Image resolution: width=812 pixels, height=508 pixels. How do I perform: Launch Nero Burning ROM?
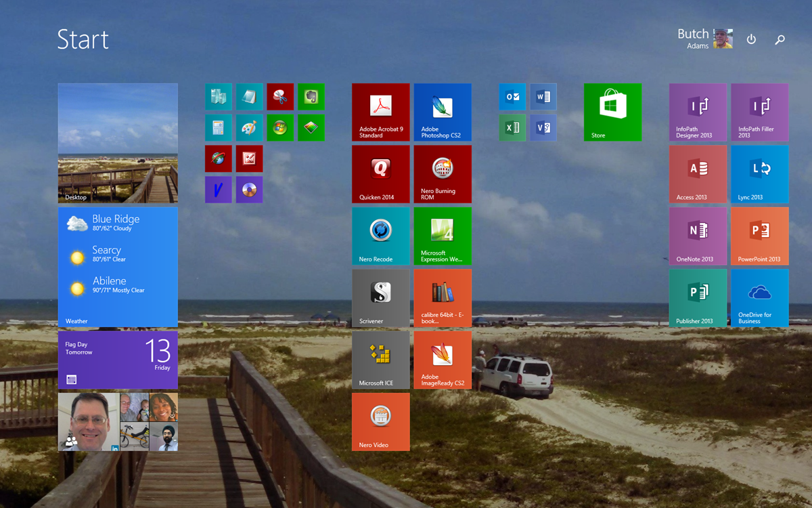coord(443,174)
